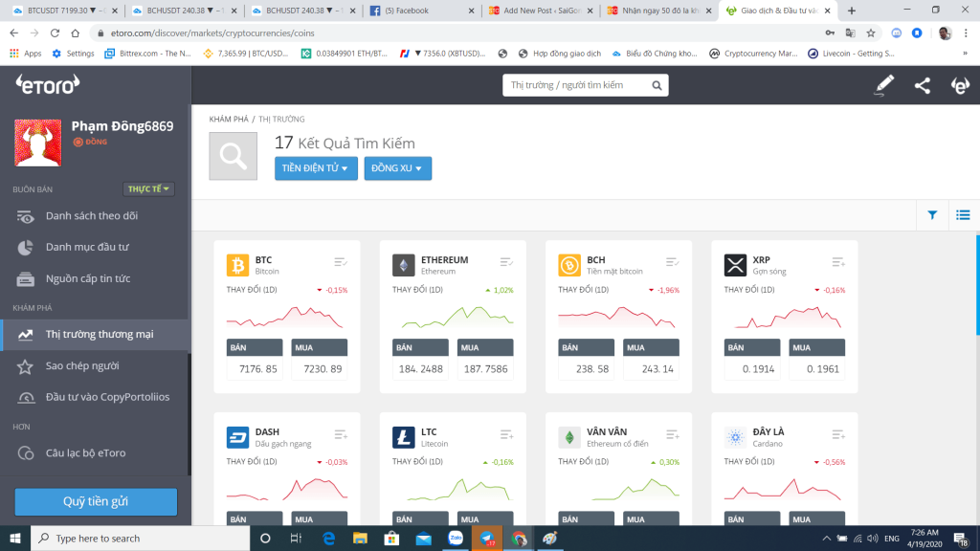Click the XRP coin icon
The image size is (980, 551).
[x=735, y=265]
